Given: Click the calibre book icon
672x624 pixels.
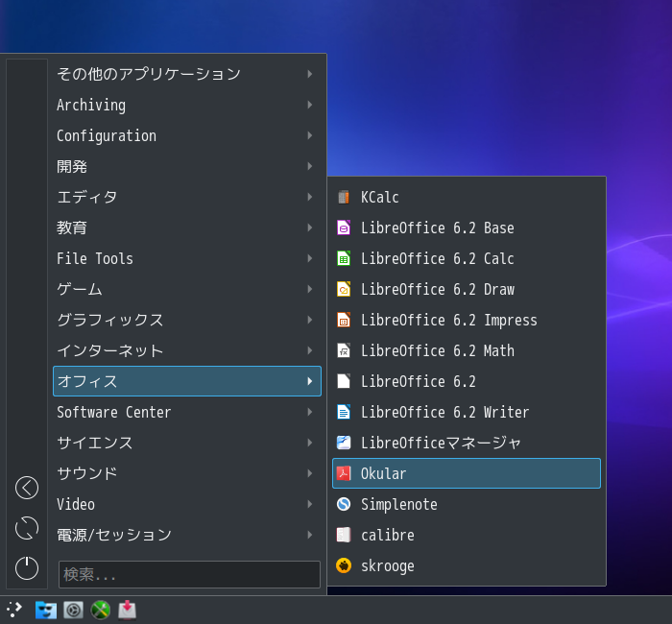Looking at the screenshot, I should point(344,535).
